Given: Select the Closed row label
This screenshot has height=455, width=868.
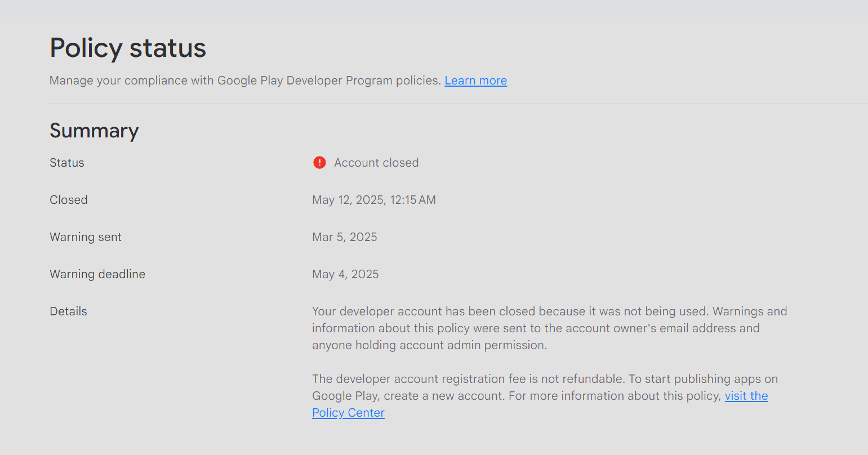Looking at the screenshot, I should pyautogui.click(x=68, y=199).
